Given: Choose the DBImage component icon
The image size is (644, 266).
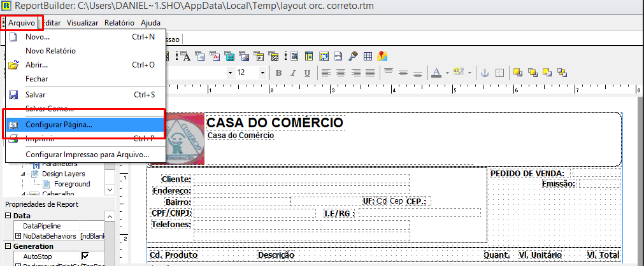Looking at the screenshot, I should click(244, 56).
